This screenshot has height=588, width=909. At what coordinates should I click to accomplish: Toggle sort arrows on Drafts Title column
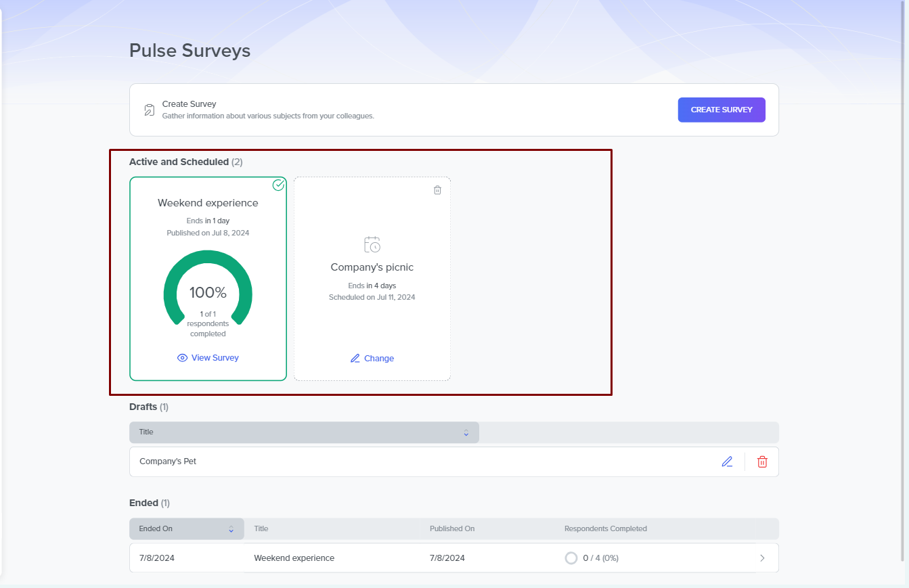[x=466, y=432]
